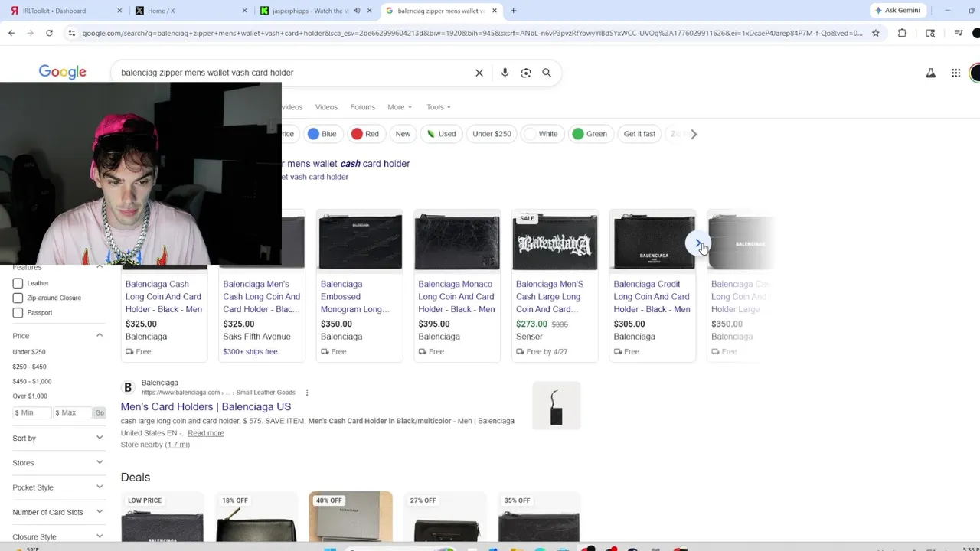Click the Min price input field
The image size is (980, 551).
coord(31,412)
